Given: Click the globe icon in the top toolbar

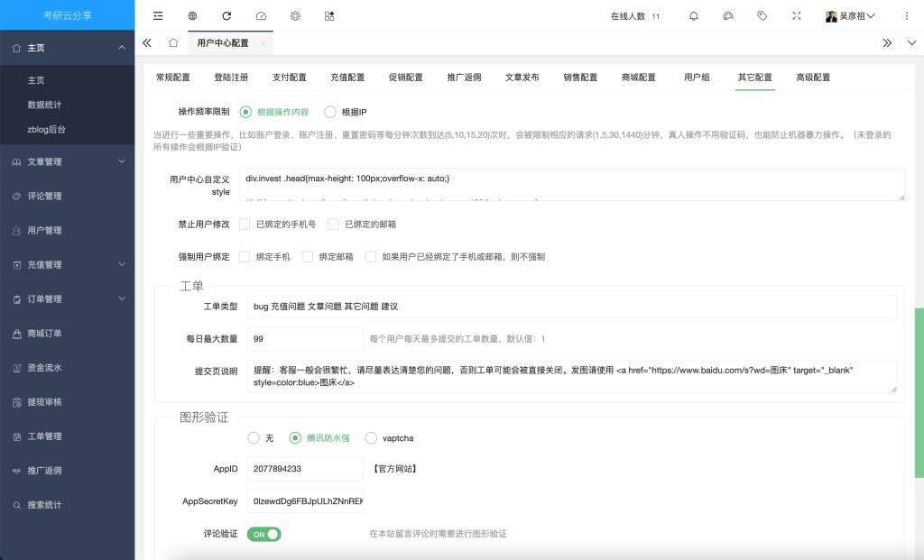Looking at the screenshot, I should [192, 16].
